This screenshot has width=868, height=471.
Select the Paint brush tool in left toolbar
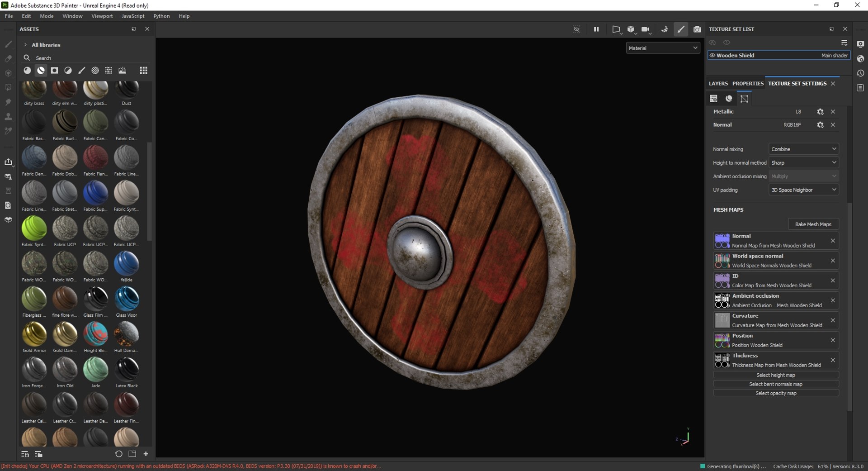tap(8, 44)
